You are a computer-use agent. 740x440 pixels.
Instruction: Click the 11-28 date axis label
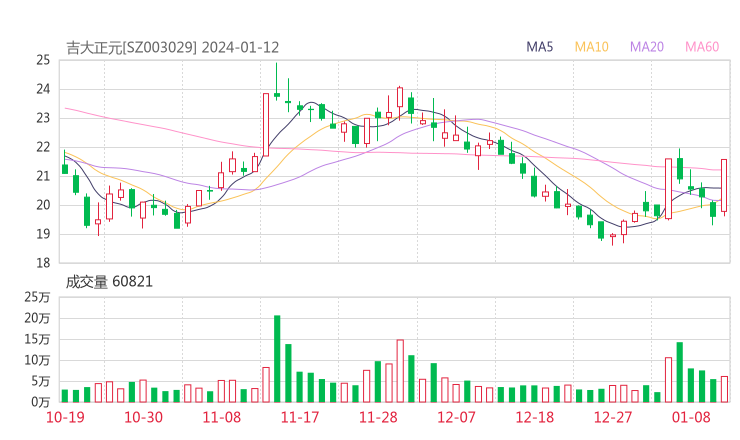[378, 417]
